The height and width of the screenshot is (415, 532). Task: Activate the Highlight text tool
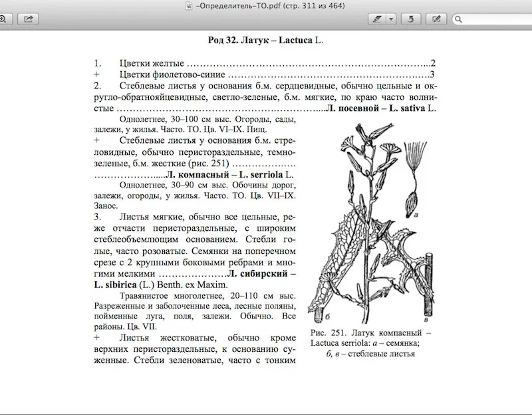point(377,19)
